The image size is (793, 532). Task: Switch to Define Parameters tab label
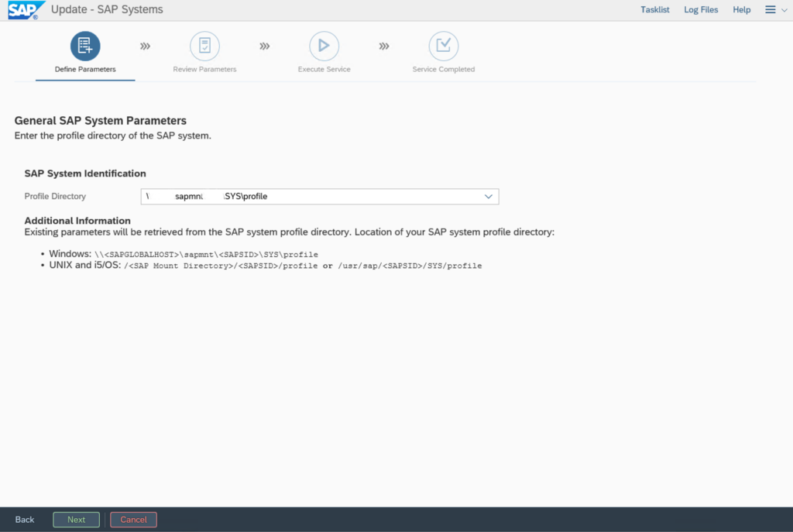[x=85, y=69]
